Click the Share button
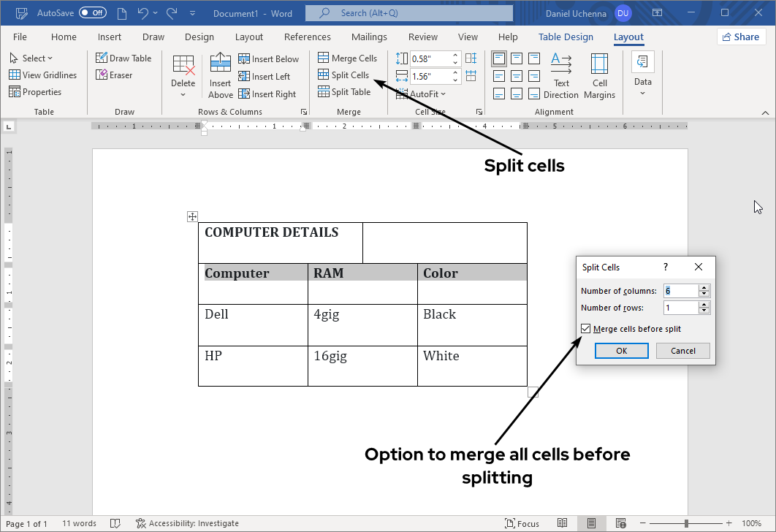776x532 pixels. tap(741, 37)
